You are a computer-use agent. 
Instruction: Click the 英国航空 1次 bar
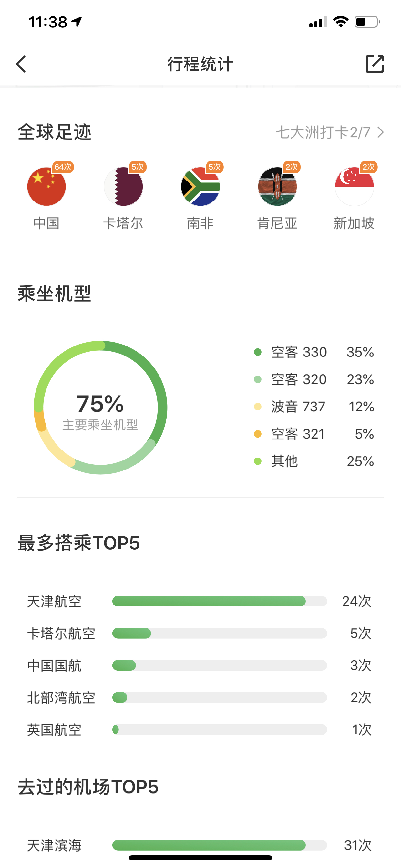pyautogui.click(x=220, y=729)
